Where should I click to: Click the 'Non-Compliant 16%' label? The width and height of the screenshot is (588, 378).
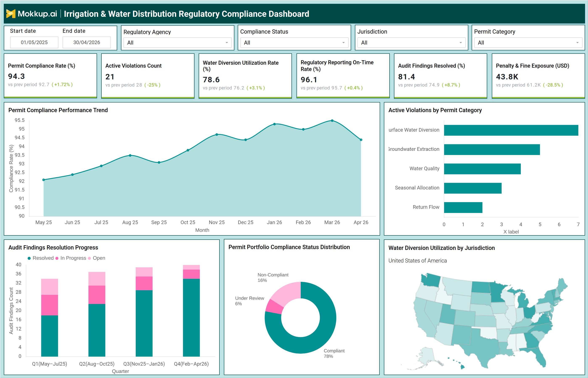[273, 278]
